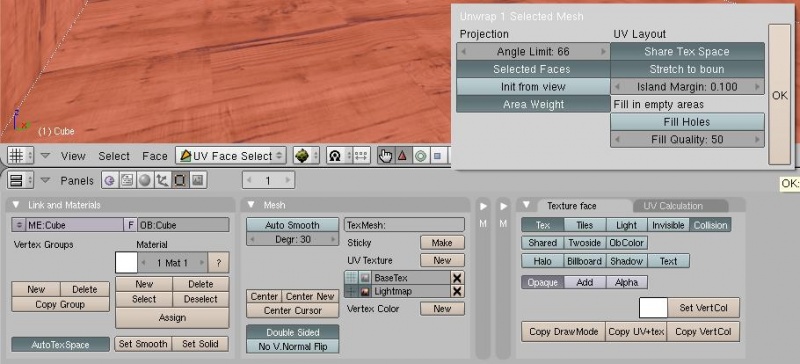Switch to the Logic context icon
Viewport: 800px width, 364px height.
pyautogui.click(x=110, y=180)
